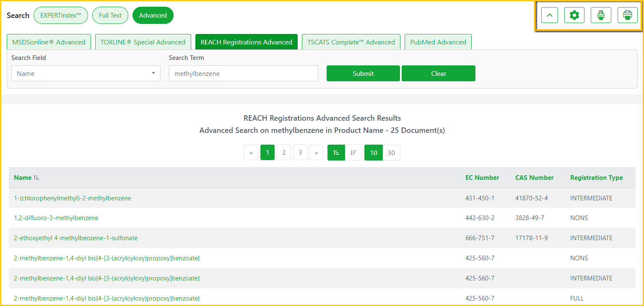644x306 pixels.
Task: Open settings via the gear icon
Action: pyautogui.click(x=574, y=16)
